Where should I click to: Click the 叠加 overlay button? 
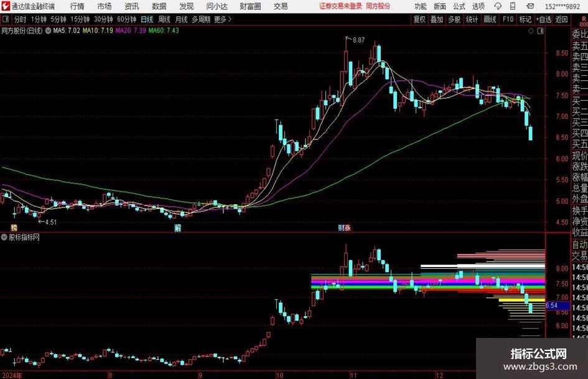(x=437, y=19)
